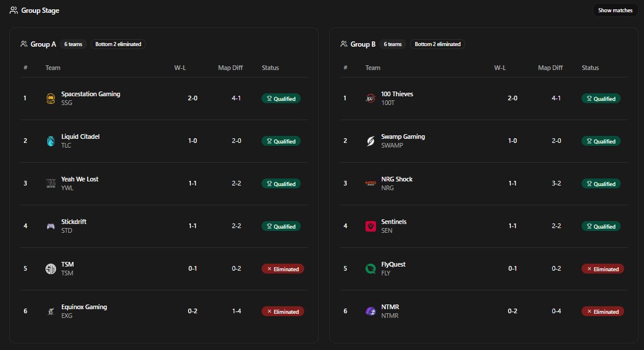Click NTMR's 0-4 map diff
Image resolution: width=644 pixels, height=350 pixels.
point(556,311)
